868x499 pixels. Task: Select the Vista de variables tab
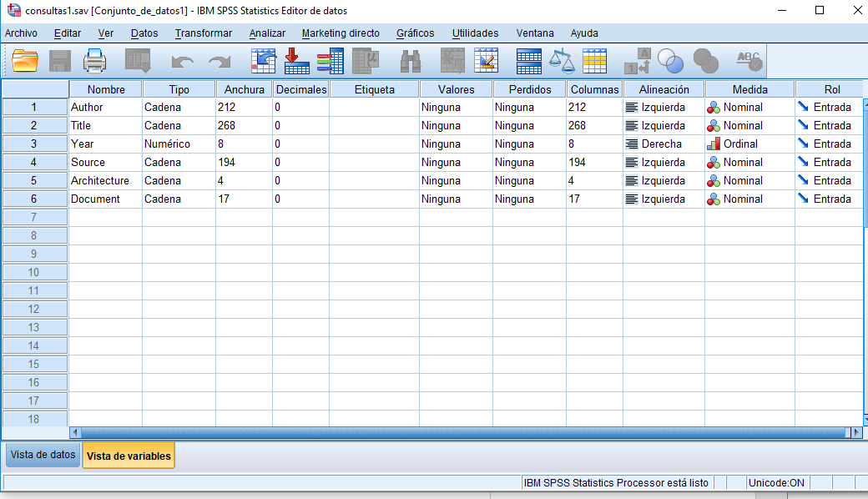point(129,456)
